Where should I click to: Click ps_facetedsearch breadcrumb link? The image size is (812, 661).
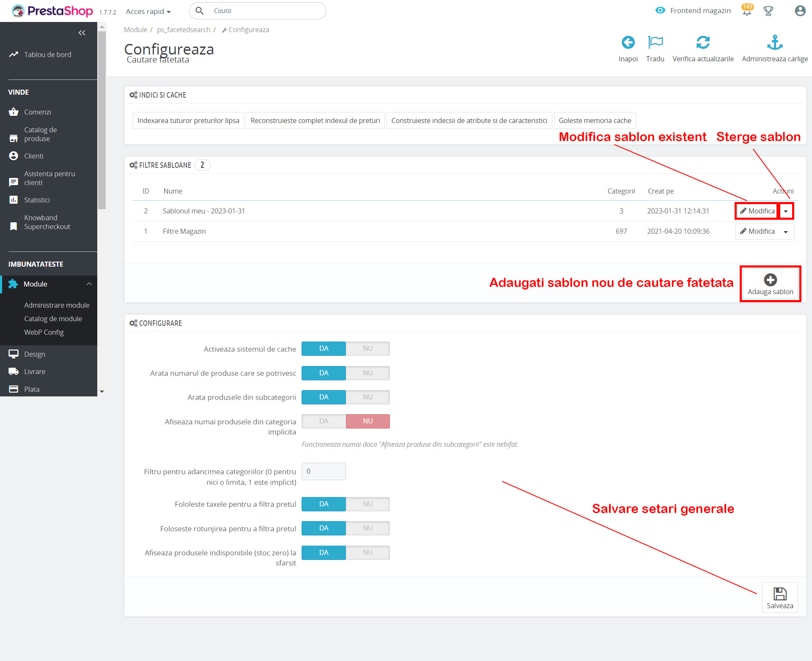click(184, 30)
